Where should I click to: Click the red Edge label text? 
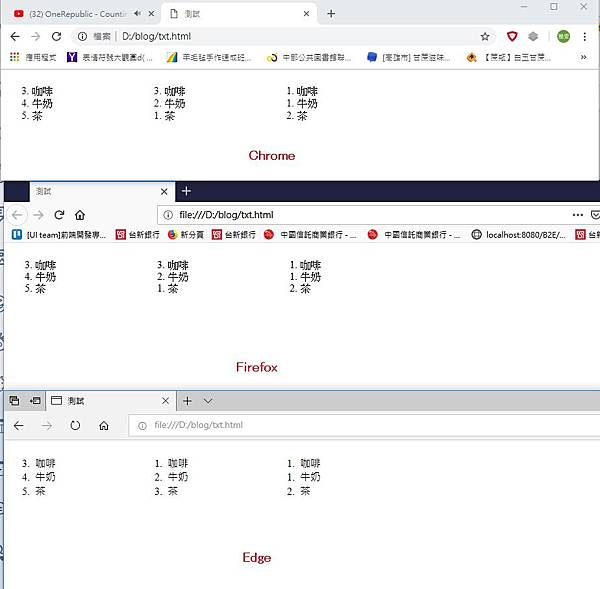pyautogui.click(x=257, y=558)
